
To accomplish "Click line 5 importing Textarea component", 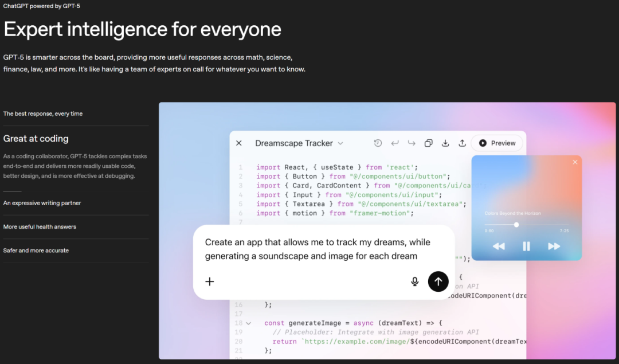I will pyautogui.click(x=361, y=204).
